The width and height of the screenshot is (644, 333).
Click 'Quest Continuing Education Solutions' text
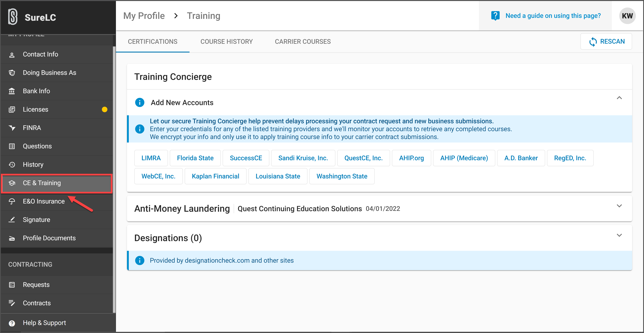tap(299, 209)
